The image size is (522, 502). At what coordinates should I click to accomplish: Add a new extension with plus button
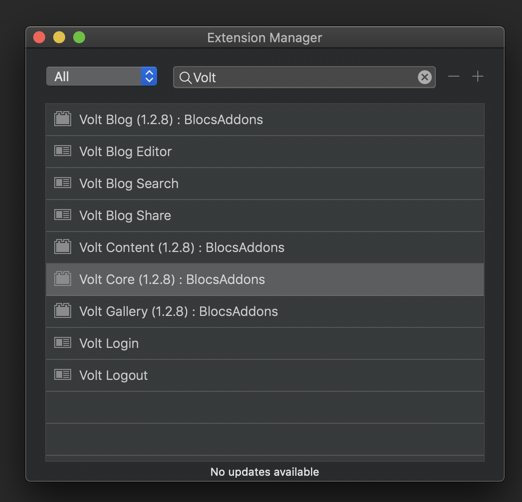point(477,76)
